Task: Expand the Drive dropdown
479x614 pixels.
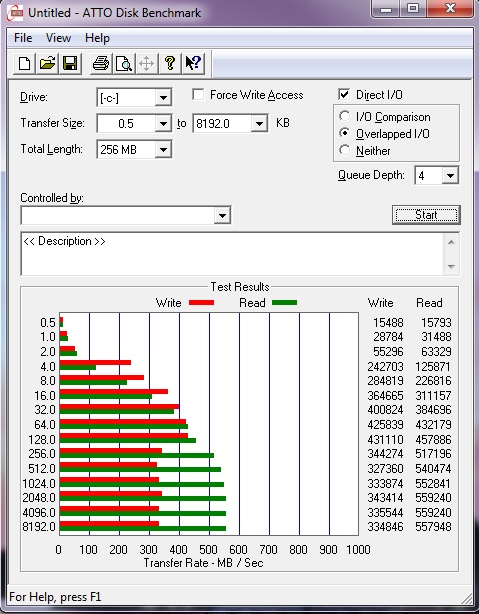Action: coord(163,98)
